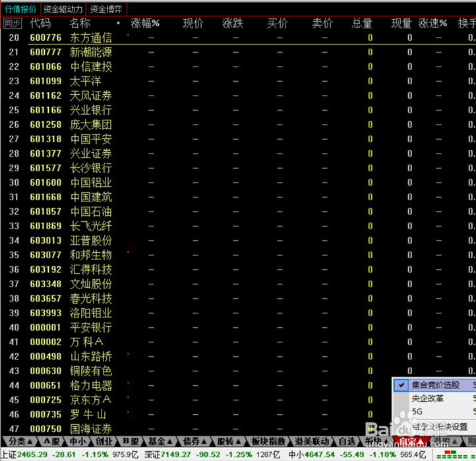Expand the red 自定 bottom tab
Image resolution: width=476 pixels, height=461 pixels.
[411, 441]
